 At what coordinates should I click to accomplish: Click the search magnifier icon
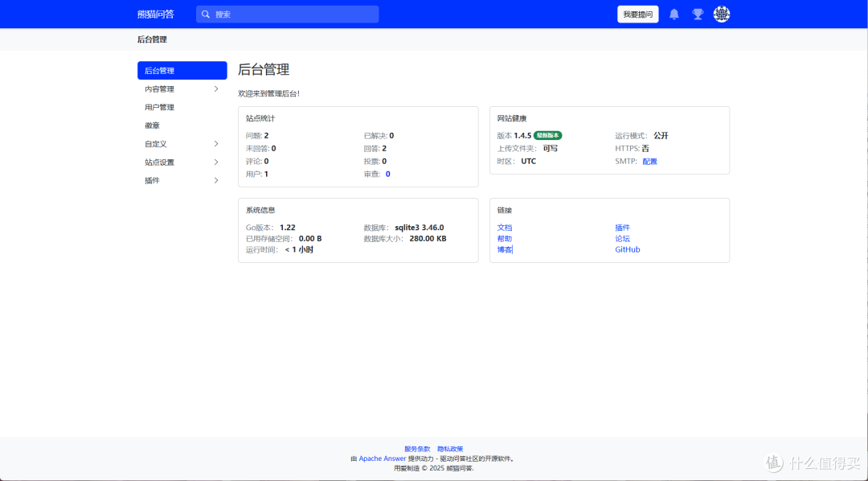pyautogui.click(x=206, y=14)
